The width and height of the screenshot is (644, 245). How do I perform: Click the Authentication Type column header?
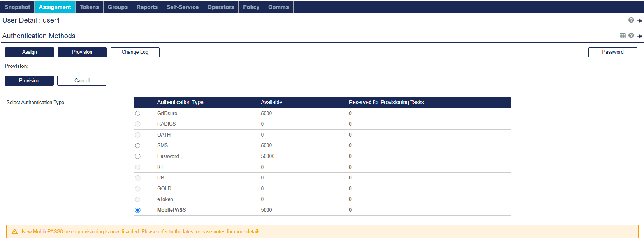point(180,102)
